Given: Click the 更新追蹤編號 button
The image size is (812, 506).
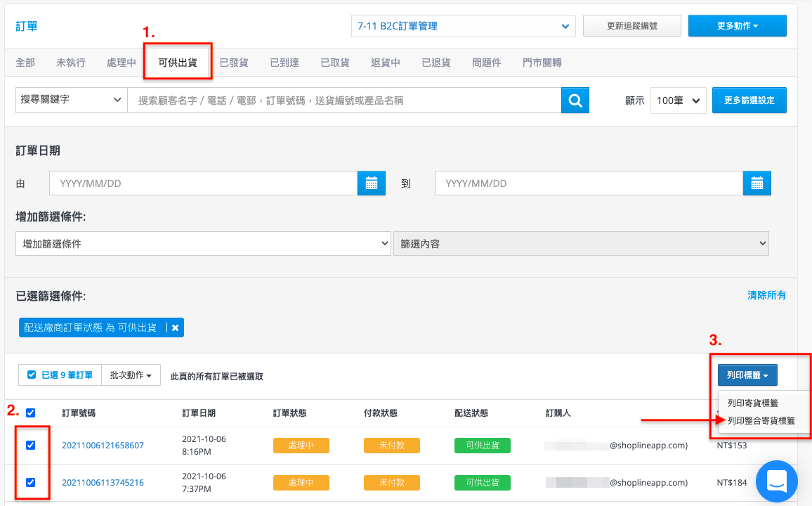Looking at the screenshot, I should pyautogui.click(x=631, y=26).
